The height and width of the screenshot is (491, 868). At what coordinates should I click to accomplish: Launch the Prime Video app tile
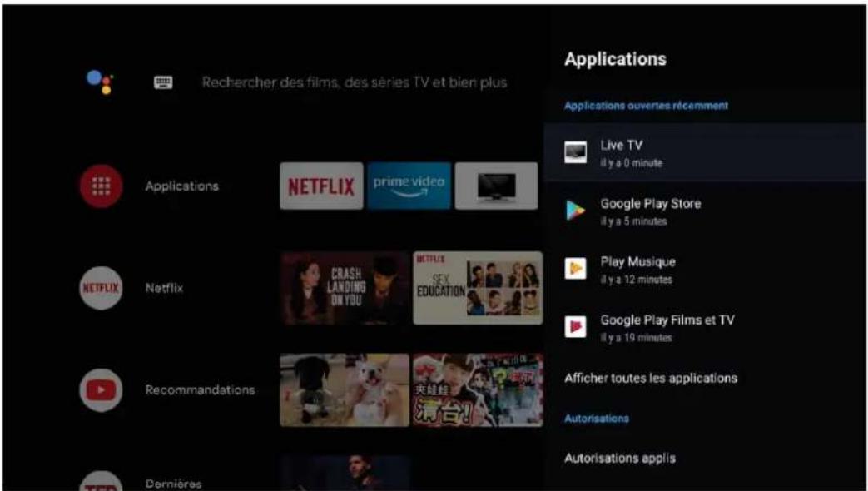coord(409,186)
